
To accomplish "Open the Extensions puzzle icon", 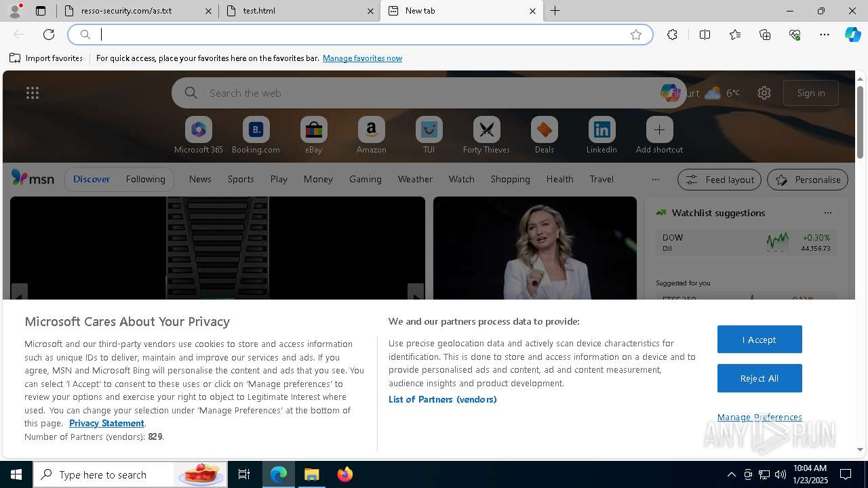I will [x=672, y=35].
